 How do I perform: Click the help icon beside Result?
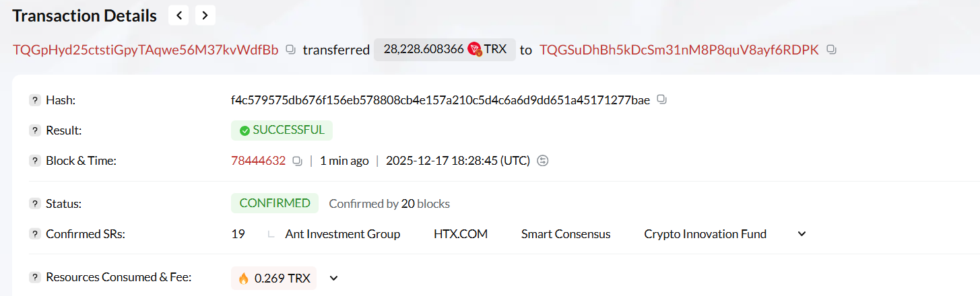point(35,131)
